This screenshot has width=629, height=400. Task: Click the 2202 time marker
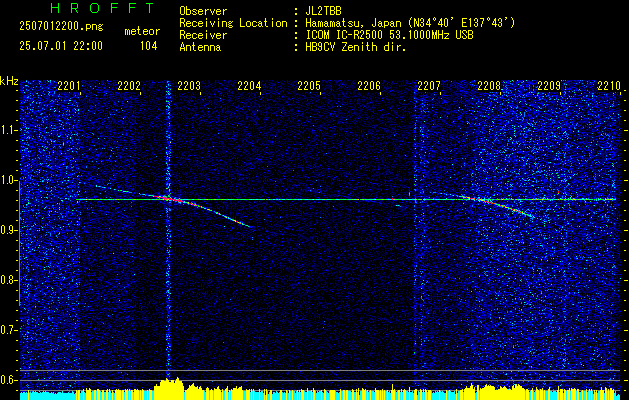pos(129,86)
